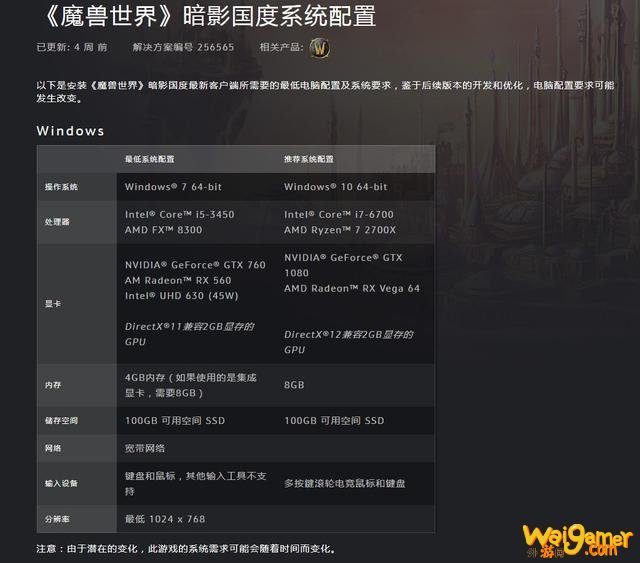Click 'AM Radeon™ RX 560' text
640x563 pixels.
(x=178, y=280)
